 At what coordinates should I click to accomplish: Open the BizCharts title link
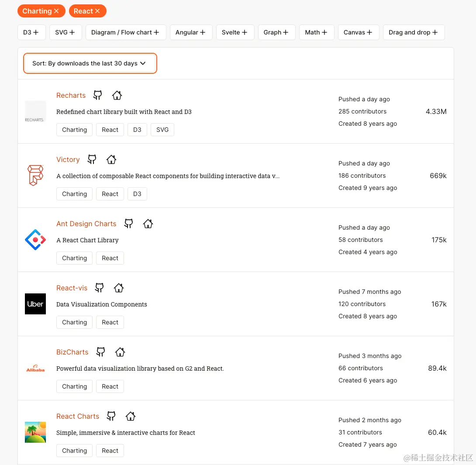(x=72, y=352)
